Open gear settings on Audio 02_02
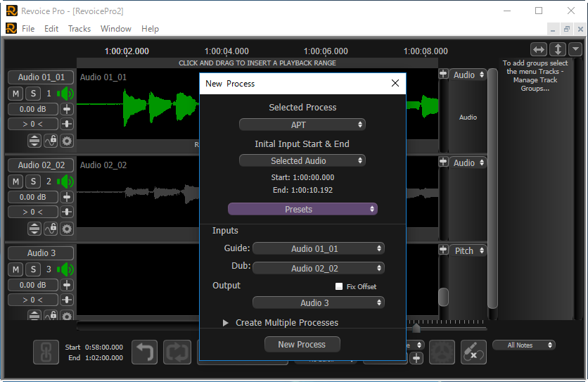588x382 pixels. (x=67, y=229)
